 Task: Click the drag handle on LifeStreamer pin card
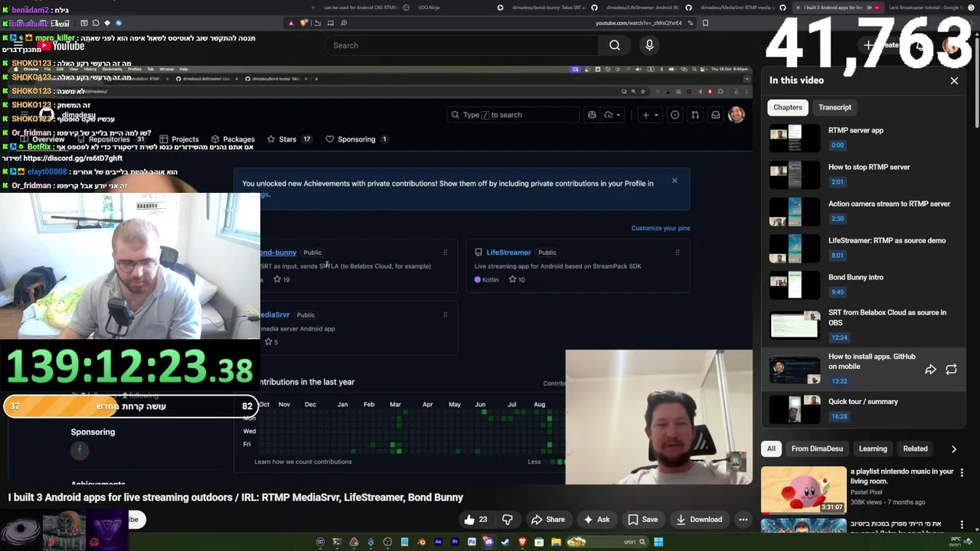pos(678,253)
